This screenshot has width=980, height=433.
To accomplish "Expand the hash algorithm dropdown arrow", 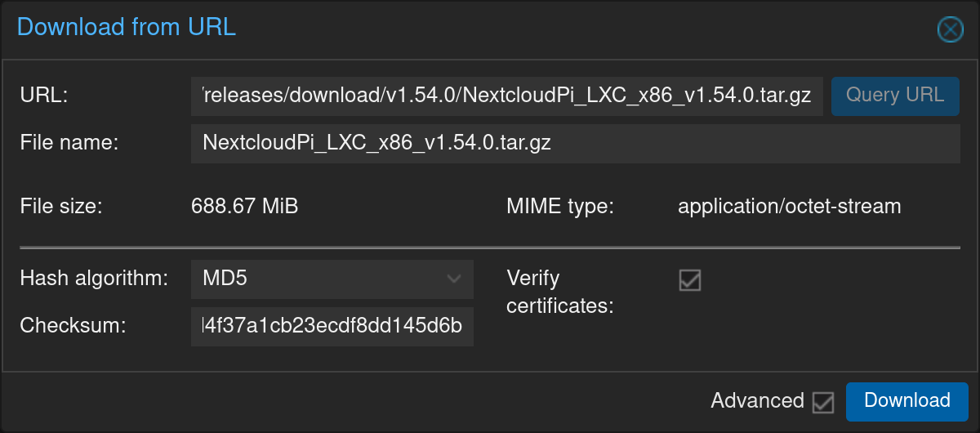I will (455, 279).
